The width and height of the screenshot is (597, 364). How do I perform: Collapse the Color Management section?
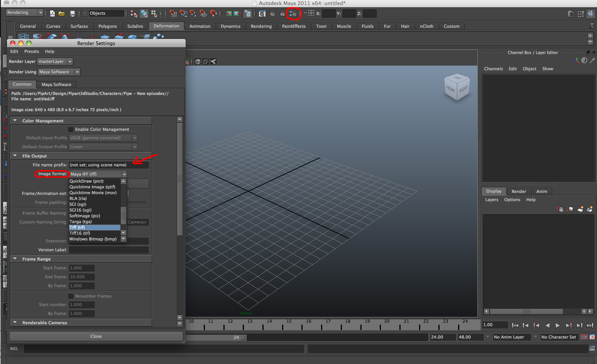click(x=15, y=121)
